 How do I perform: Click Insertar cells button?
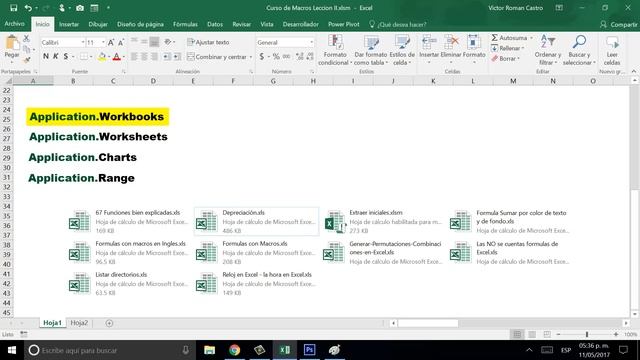[429, 50]
